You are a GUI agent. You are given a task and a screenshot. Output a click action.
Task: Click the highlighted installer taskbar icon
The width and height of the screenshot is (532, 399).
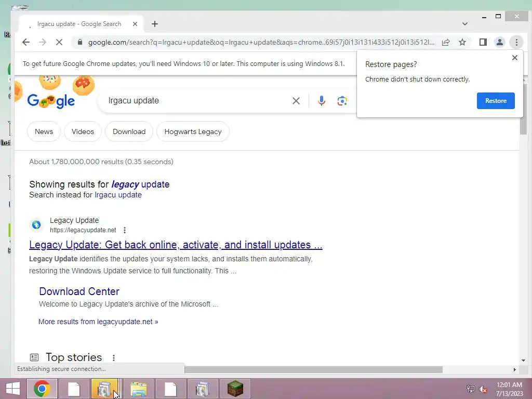tap(104, 389)
